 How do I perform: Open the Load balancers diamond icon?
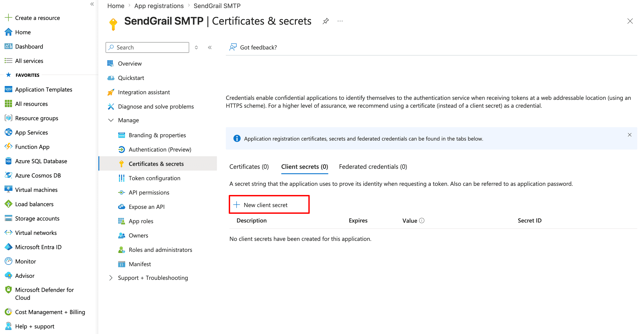[x=8, y=204]
